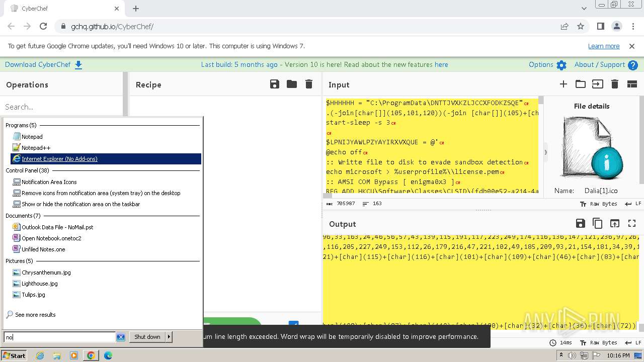Screen dimensions: 644x362
Task: Open file as input icon
Action: pos(598,84)
